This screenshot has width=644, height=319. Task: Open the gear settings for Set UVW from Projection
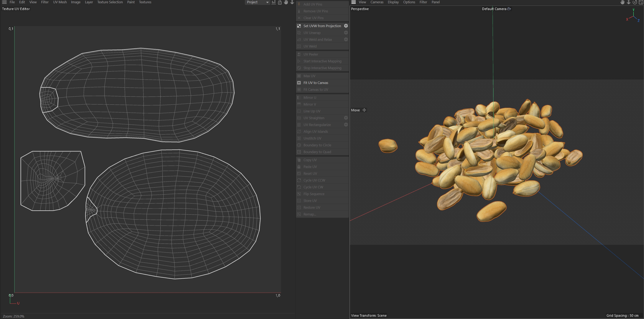(x=346, y=26)
